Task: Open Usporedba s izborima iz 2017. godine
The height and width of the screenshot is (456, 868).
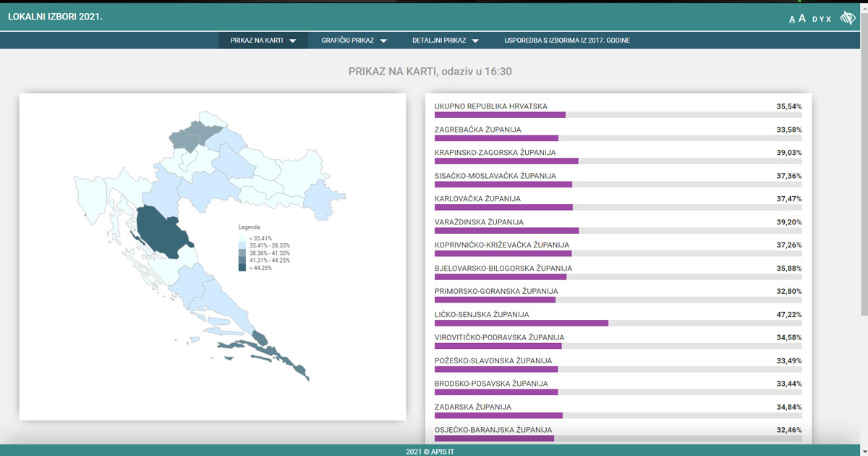Action: tap(566, 41)
